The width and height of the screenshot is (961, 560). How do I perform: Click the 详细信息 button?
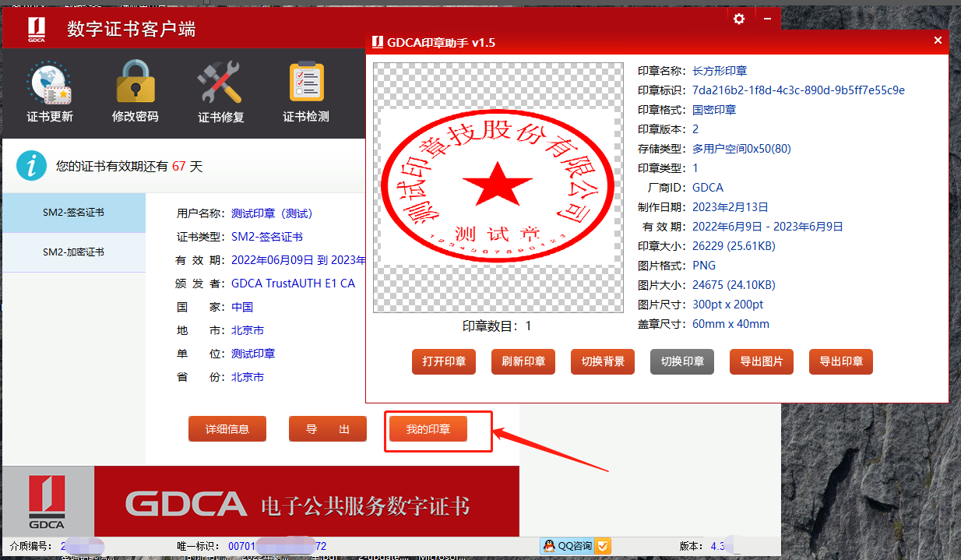tap(227, 429)
